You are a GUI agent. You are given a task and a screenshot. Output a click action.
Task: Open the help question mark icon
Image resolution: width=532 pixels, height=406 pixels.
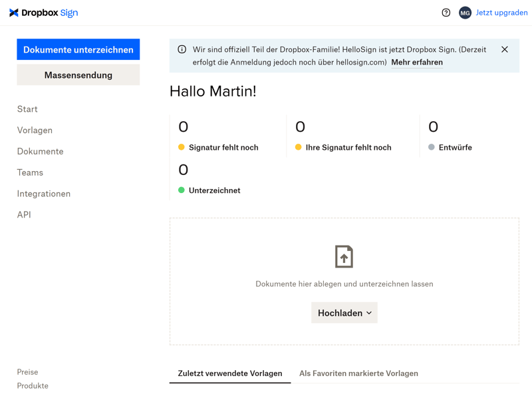(446, 13)
